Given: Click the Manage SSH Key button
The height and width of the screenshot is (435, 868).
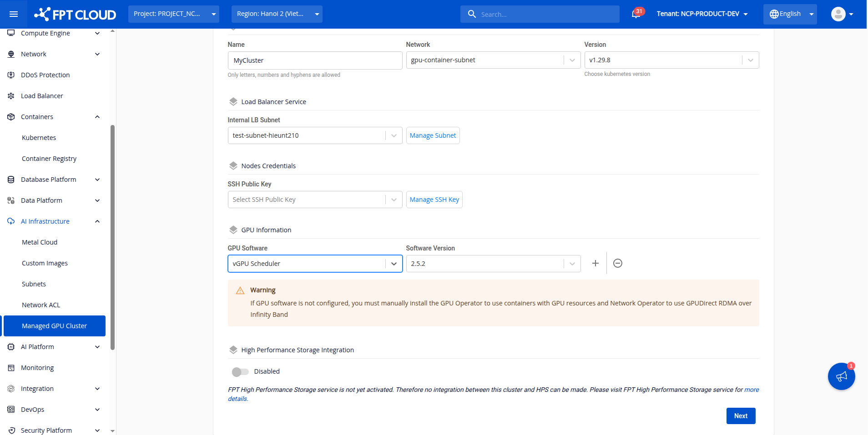Looking at the screenshot, I should 434,200.
